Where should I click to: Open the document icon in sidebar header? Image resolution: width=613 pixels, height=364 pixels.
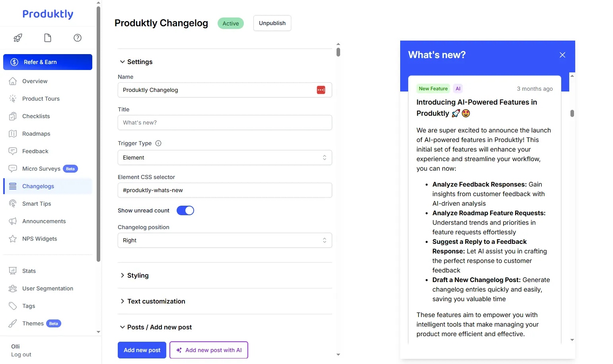pos(48,38)
